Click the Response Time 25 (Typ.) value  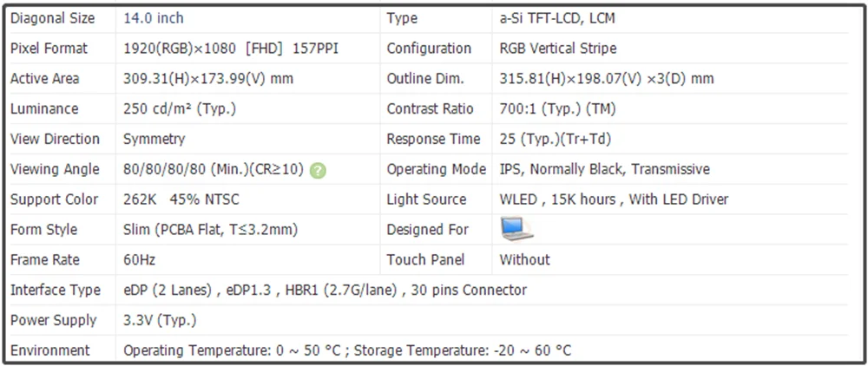click(556, 139)
